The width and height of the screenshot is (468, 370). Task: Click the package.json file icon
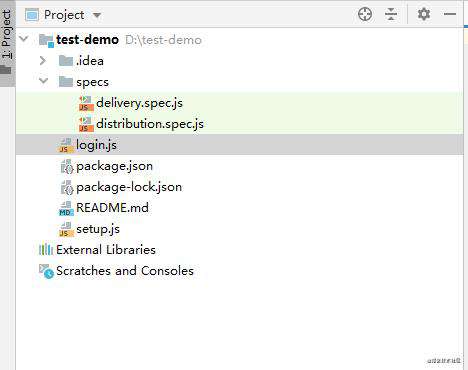pos(67,166)
